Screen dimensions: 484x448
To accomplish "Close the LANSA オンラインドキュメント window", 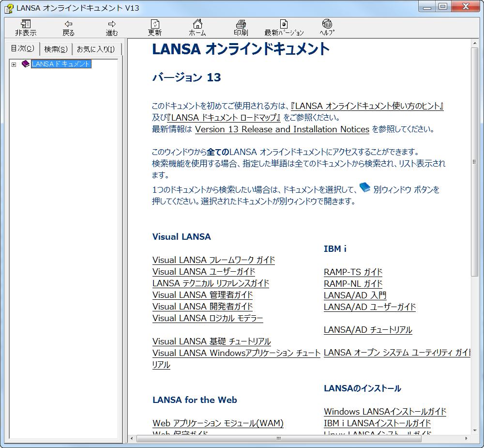I will (466, 7).
